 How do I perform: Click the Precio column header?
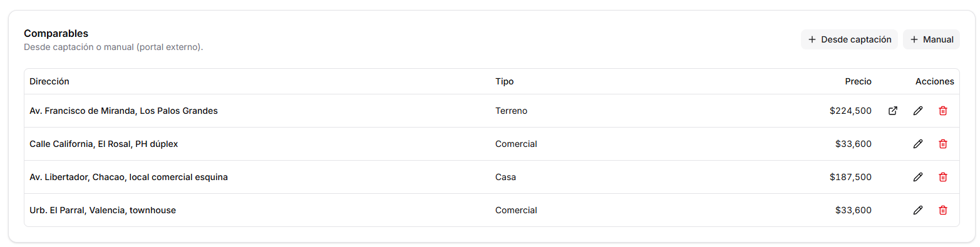click(x=858, y=81)
